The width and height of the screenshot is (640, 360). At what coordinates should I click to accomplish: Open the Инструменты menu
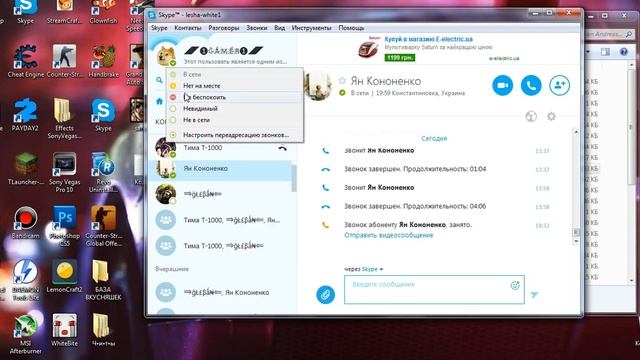tap(311, 28)
